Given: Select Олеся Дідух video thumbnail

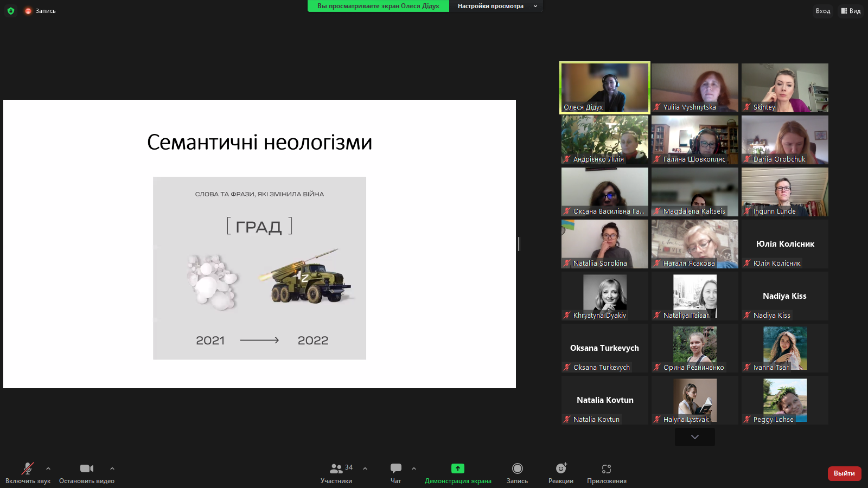Looking at the screenshot, I should point(605,87).
